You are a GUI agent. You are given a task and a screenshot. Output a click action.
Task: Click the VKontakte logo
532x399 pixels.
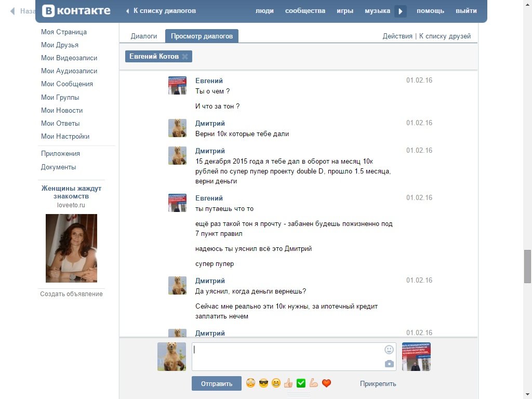coord(76,11)
